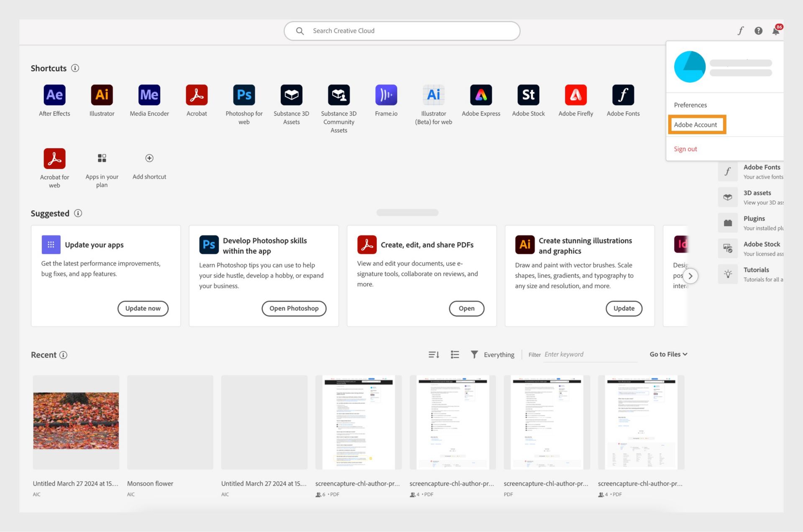Select Monsoon flower recent thumbnail
Screen dimensions: 803x532
point(170,422)
